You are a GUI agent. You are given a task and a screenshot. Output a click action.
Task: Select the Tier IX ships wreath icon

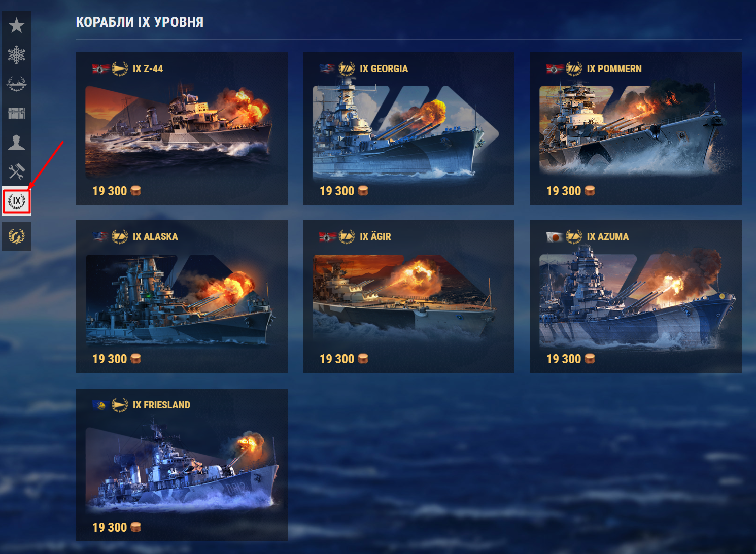pos(17,201)
